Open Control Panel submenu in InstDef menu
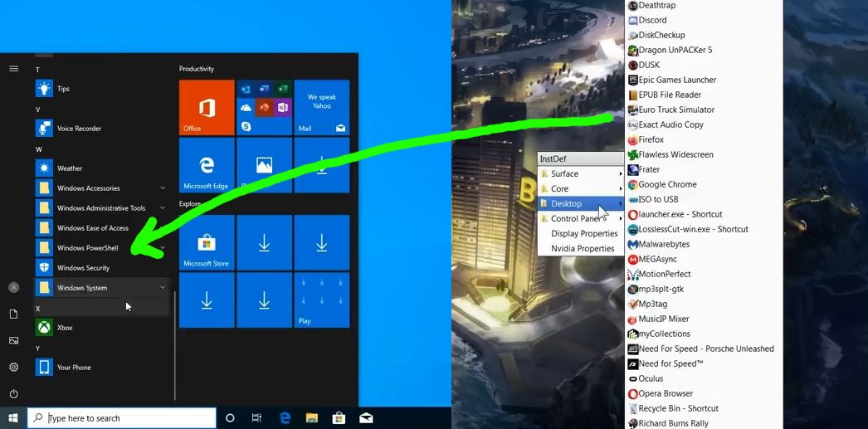This screenshot has height=429, width=868. coord(581,219)
